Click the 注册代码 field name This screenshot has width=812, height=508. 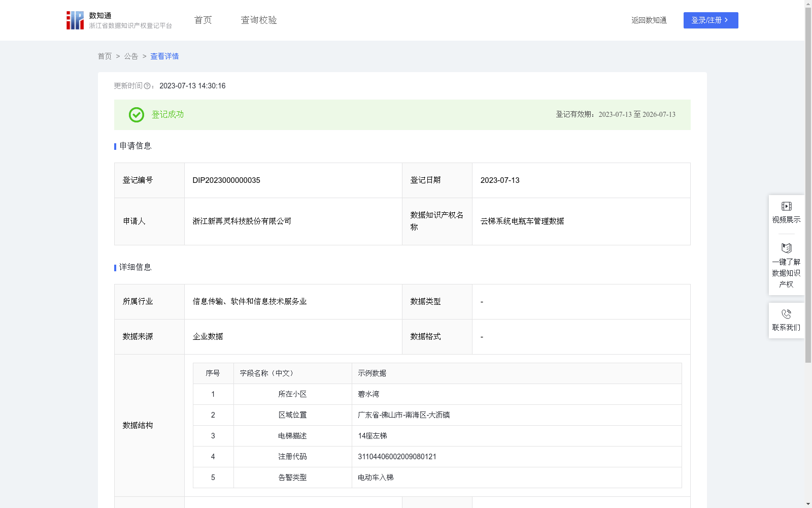pyautogui.click(x=292, y=457)
